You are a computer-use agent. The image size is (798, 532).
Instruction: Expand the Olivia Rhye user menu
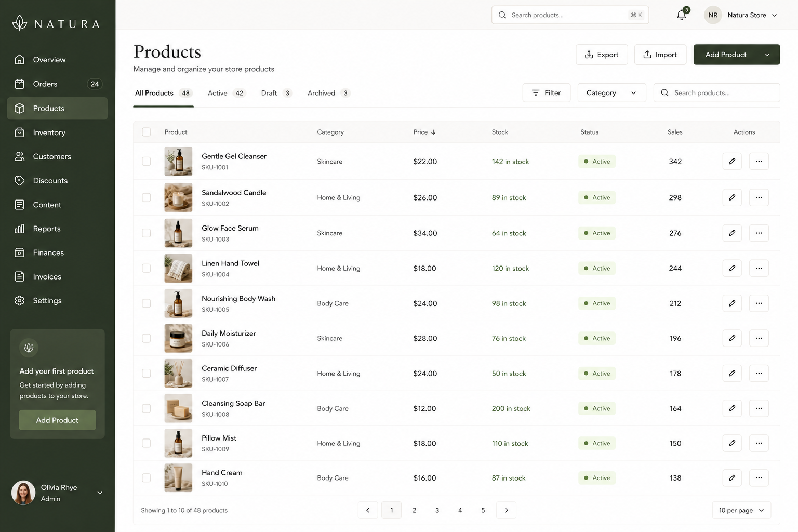(x=100, y=493)
